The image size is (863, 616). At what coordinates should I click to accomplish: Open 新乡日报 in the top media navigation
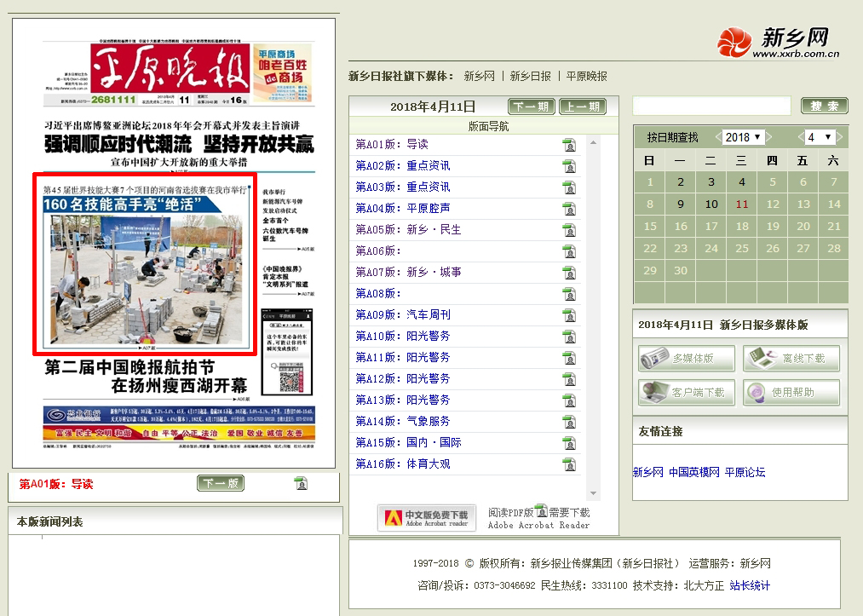(530, 77)
